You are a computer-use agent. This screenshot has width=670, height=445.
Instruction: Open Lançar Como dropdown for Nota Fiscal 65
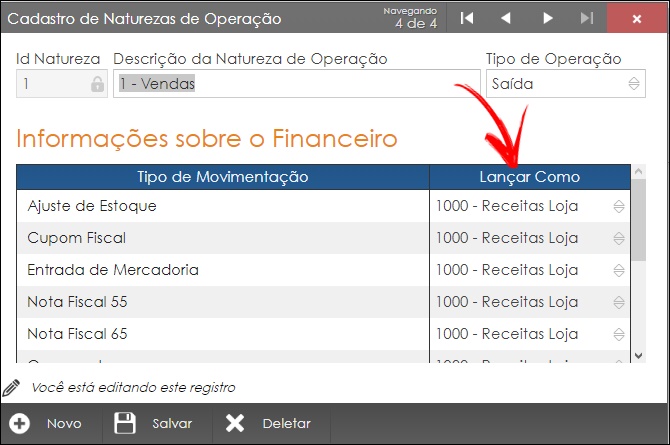pyautogui.click(x=619, y=335)
